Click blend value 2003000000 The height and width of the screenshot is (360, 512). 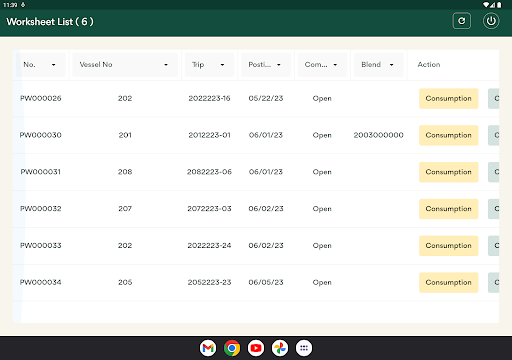378,135
